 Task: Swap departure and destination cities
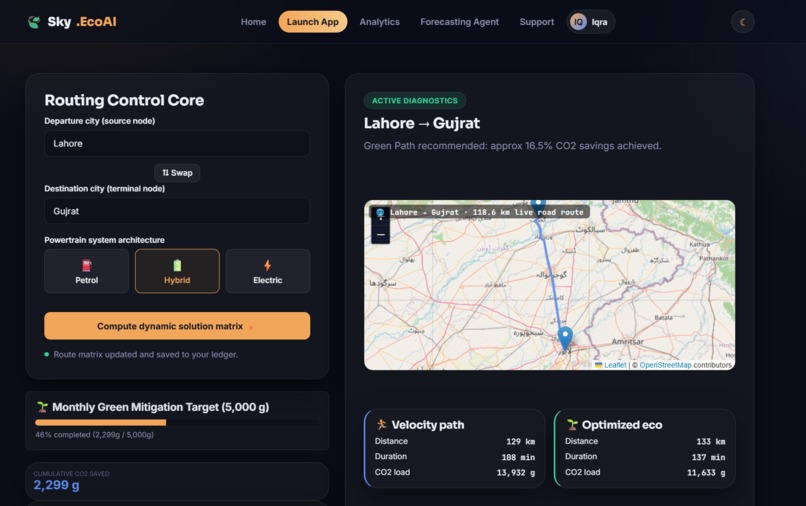pyautogui.click(x=177, y=173)
